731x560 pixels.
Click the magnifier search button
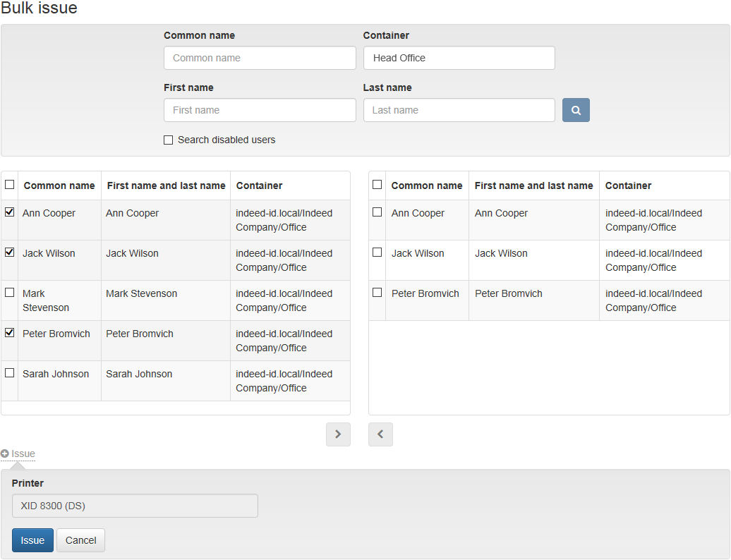pyautogui.click(x=576, y=110)
